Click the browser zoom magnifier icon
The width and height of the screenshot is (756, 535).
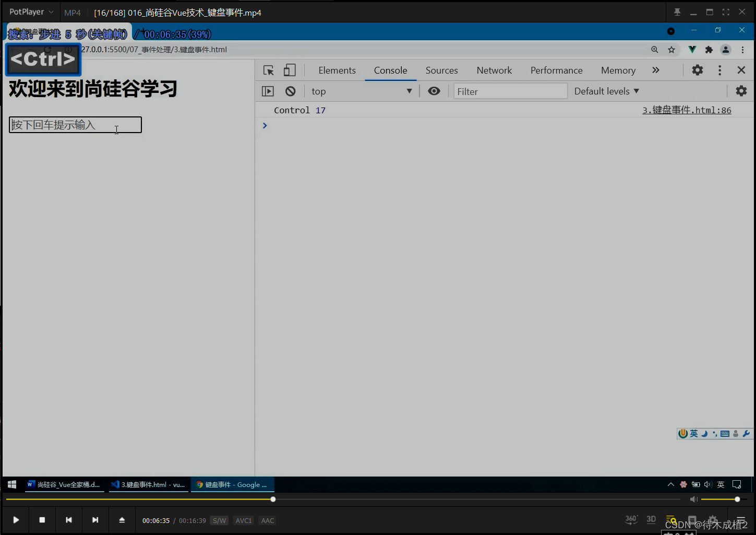coord(654,50)
